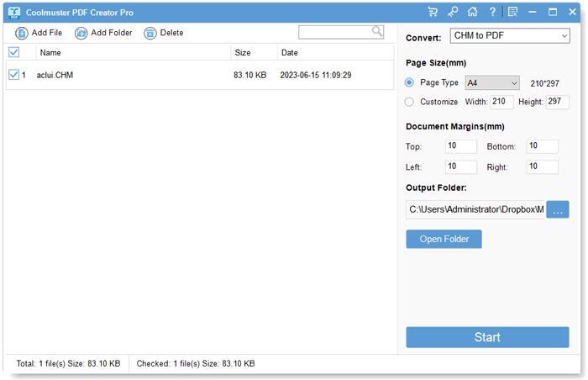This screenshot has width=588, height=380.
Task: Click the feedback note icon
Action: [x=512, y=12]
